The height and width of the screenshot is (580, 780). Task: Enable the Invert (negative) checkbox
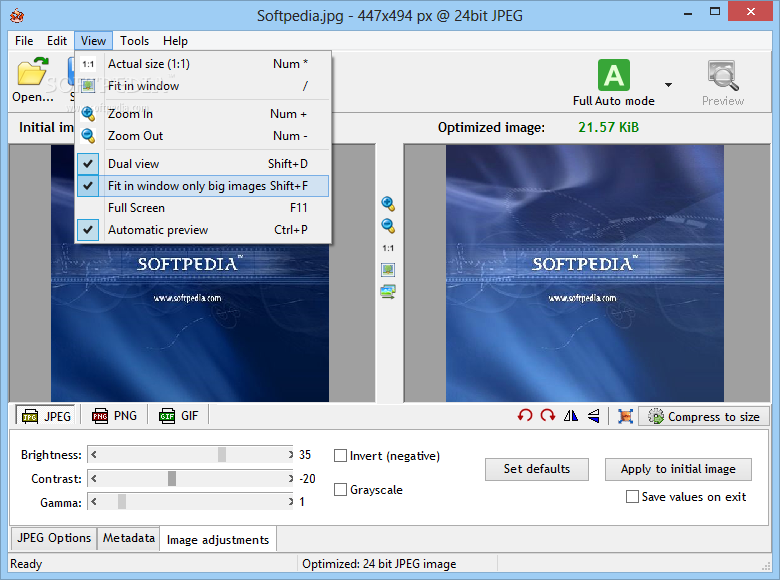340,456
